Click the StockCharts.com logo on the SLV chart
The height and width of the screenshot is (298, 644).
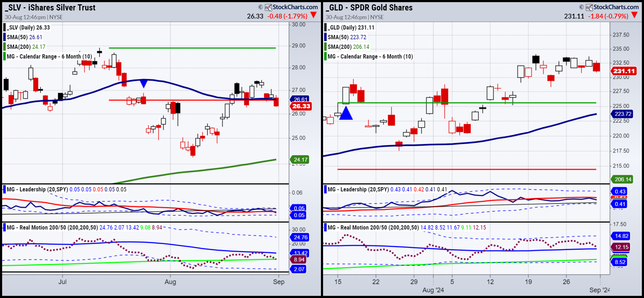[x=291, y=7]
